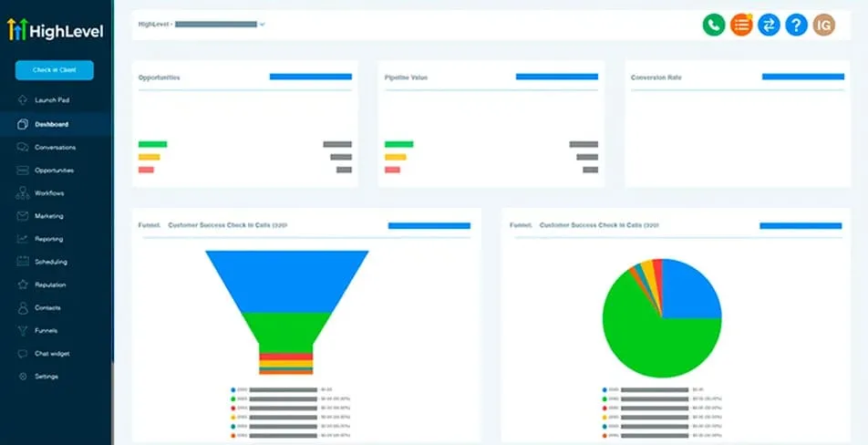Click the Launch Pad rocket icon

(x=22, y=100)
